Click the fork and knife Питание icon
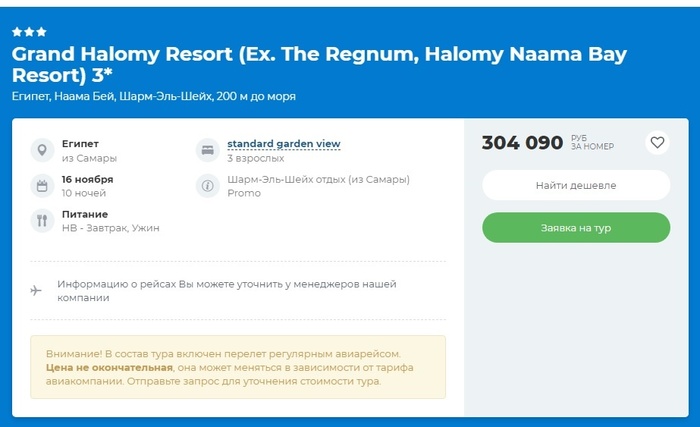The height and width of the screenshot is (427, 700). click(42, 221)
